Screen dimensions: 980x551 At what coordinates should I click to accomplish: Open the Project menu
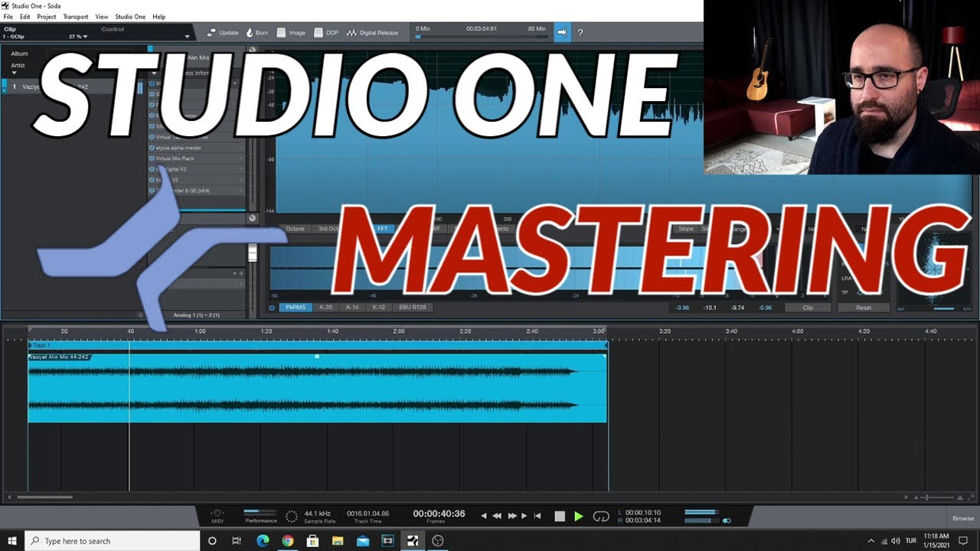tap(47, 17)
